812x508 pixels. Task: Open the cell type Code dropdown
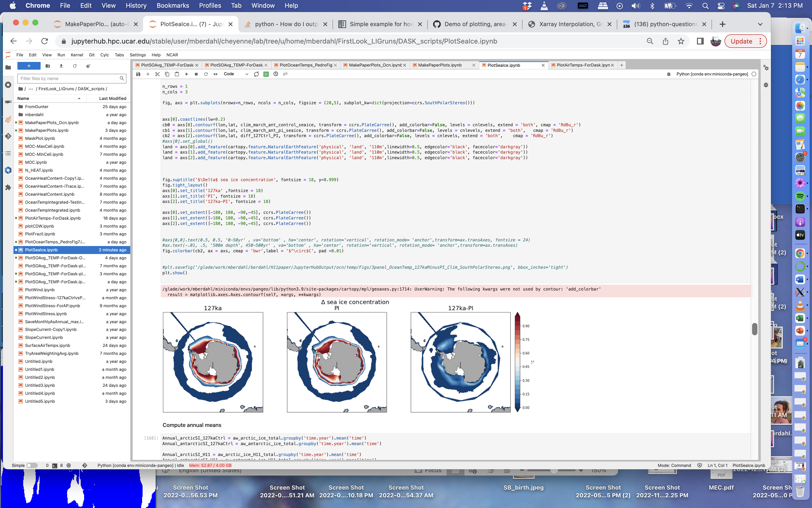click(236, 74)
